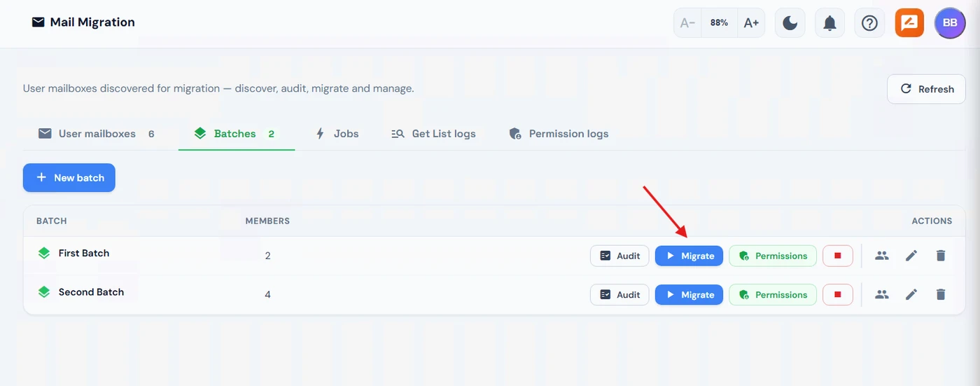Image resolution: width=980 pixels, height=386 pixels.
Task: Start Migrate for Second Batch
Action: click(689, 295)
